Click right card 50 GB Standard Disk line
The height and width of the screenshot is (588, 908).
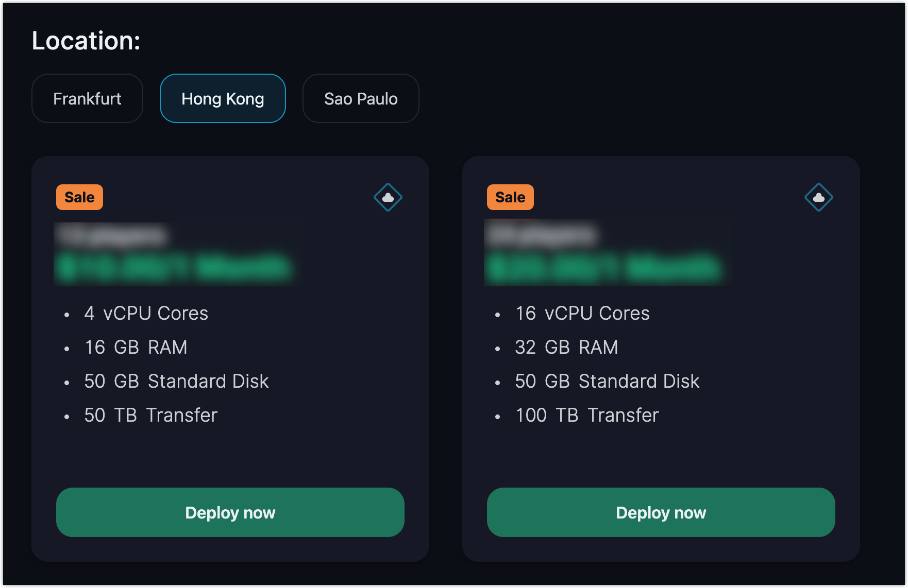(607, 381)
